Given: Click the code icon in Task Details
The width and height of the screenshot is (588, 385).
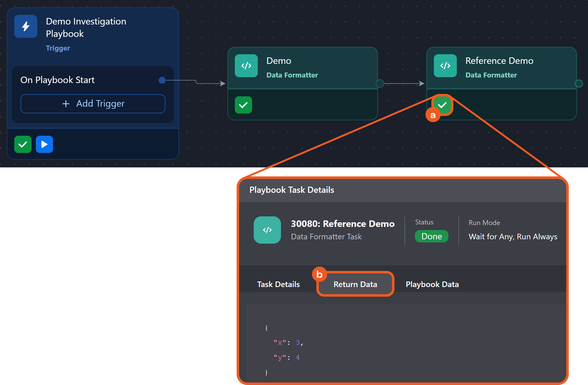Looking at the screenshot, I should (267, 230).
